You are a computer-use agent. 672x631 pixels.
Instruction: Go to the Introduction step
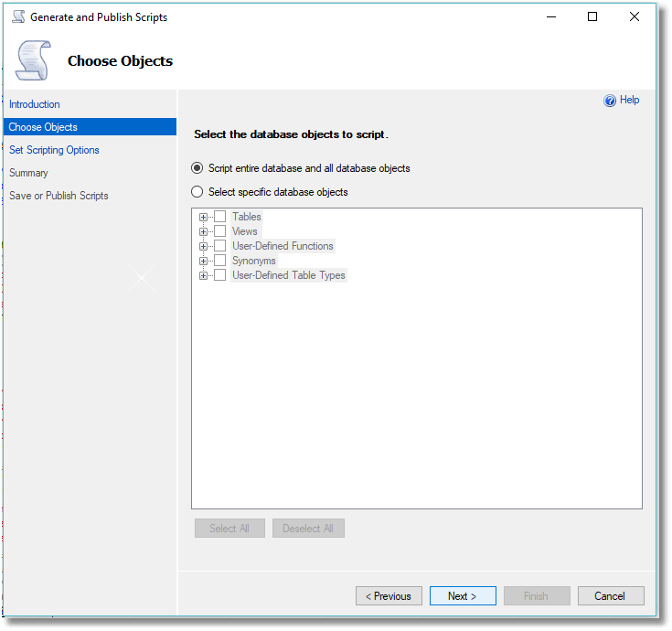tap(35, 104)
